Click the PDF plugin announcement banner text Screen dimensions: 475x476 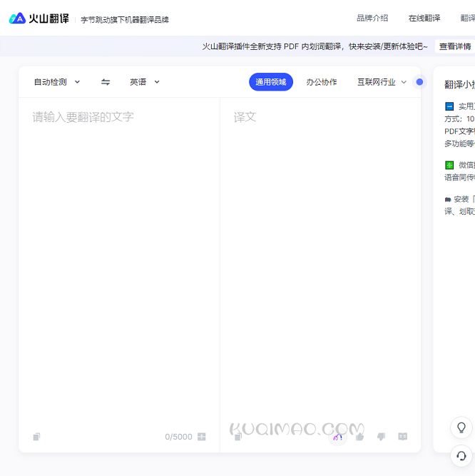pos(315,46)
